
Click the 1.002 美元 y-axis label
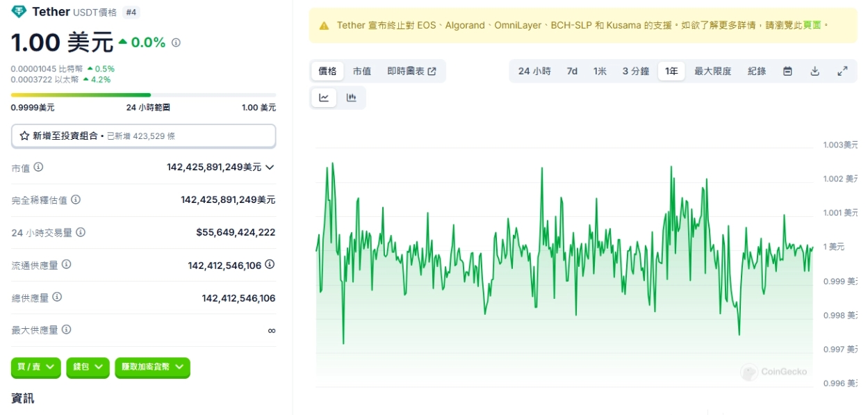(x=840, y=179)
